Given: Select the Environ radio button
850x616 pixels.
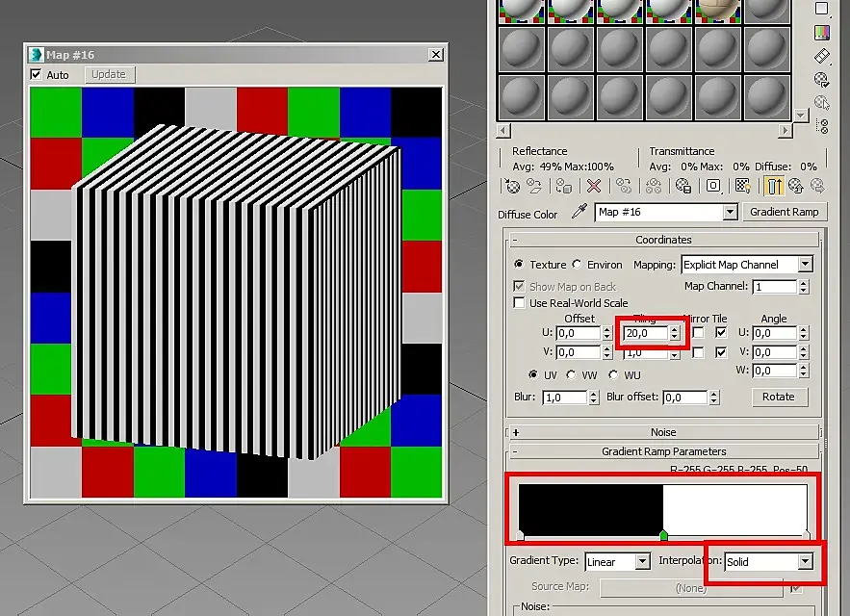Looking at the screenshot, I should point(577,264).
